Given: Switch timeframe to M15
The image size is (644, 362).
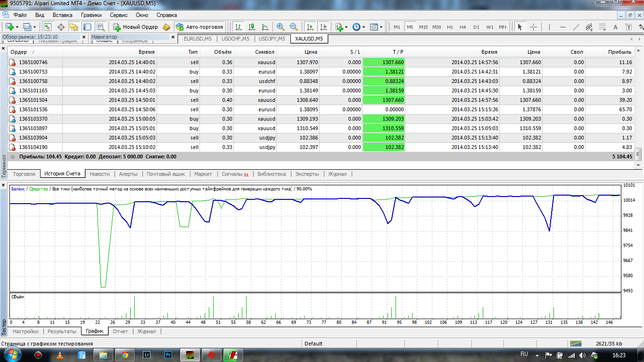Looking at the screenshot, I should 423,27.
